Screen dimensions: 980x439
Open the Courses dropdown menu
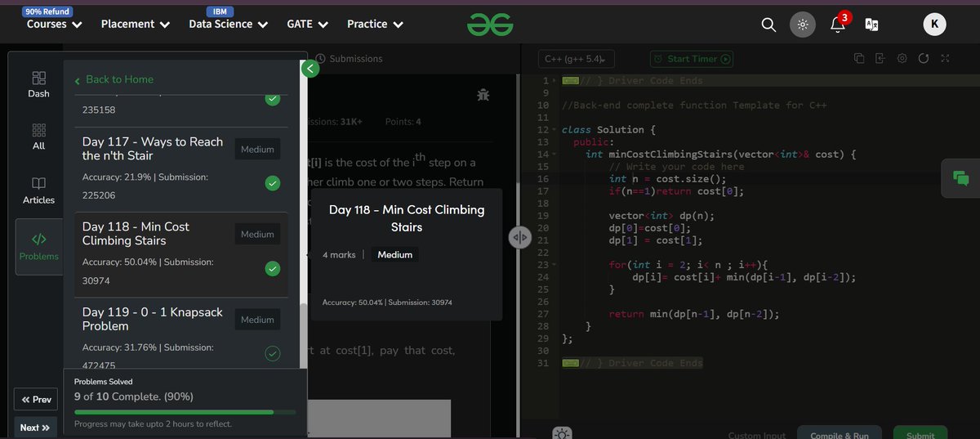pos(55,25)
